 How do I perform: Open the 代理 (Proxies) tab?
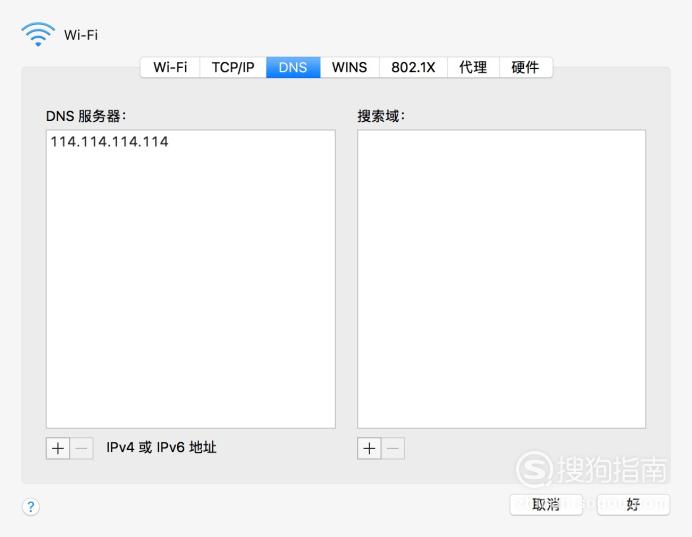click(x=473, y=67)
